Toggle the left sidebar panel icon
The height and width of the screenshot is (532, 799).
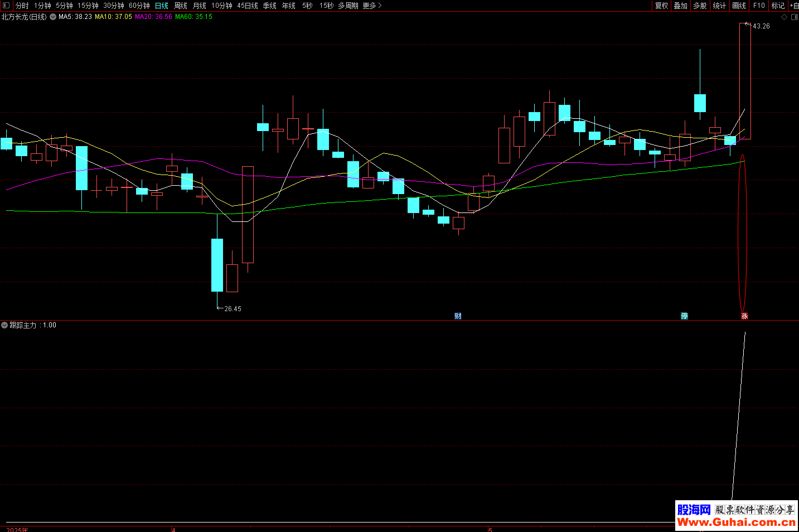(x=6, y=6)
